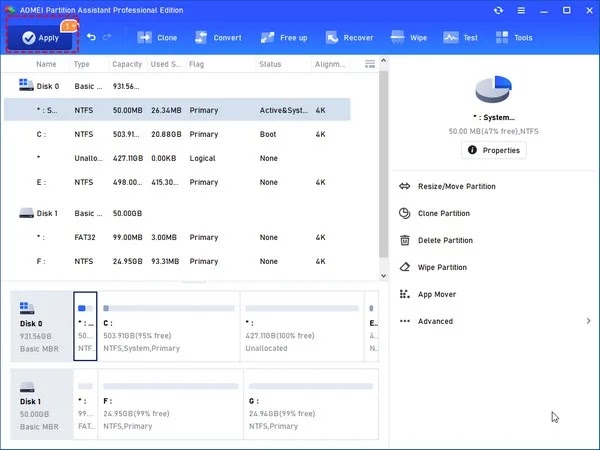Select FAT32 block in Disk 1 map

[x=85, y=404]
